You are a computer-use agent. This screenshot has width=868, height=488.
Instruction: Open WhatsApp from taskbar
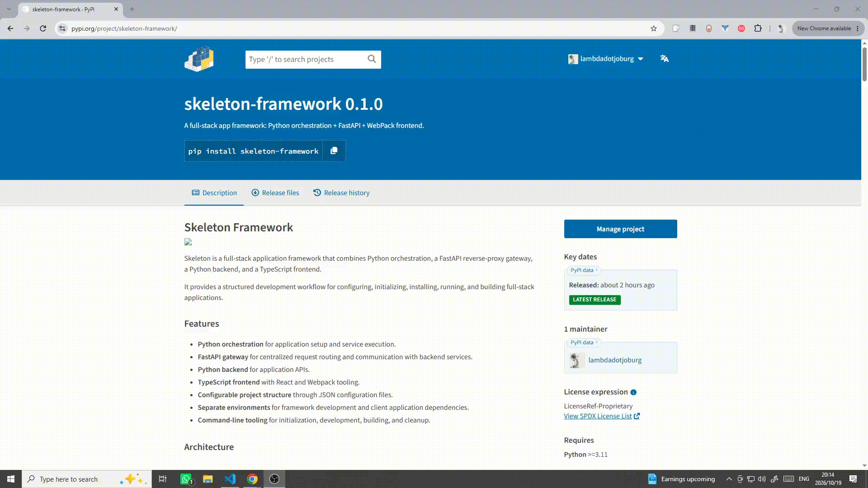[x=186, y=479]
